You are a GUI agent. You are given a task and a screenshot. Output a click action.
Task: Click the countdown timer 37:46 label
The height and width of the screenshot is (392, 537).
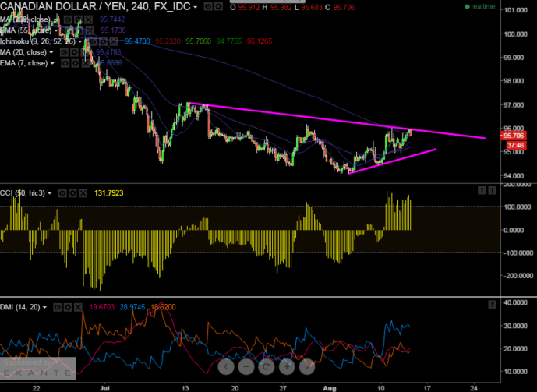515,146
